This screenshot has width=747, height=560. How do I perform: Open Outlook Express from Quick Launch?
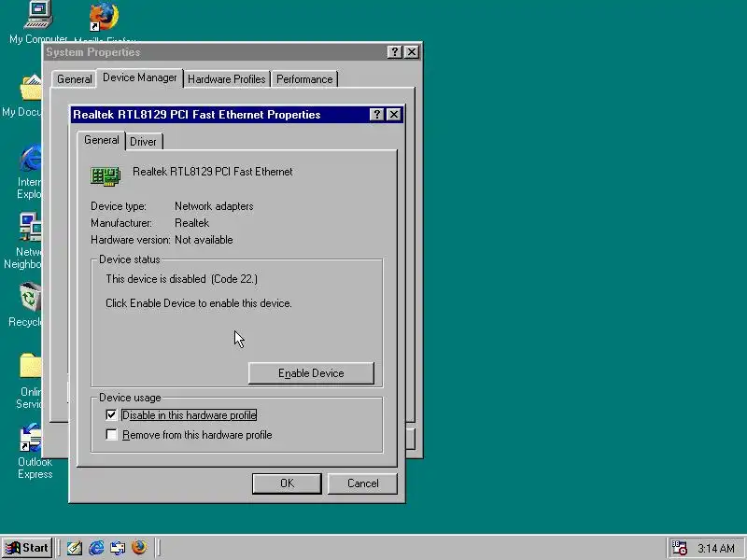click(x=118, y=548)
